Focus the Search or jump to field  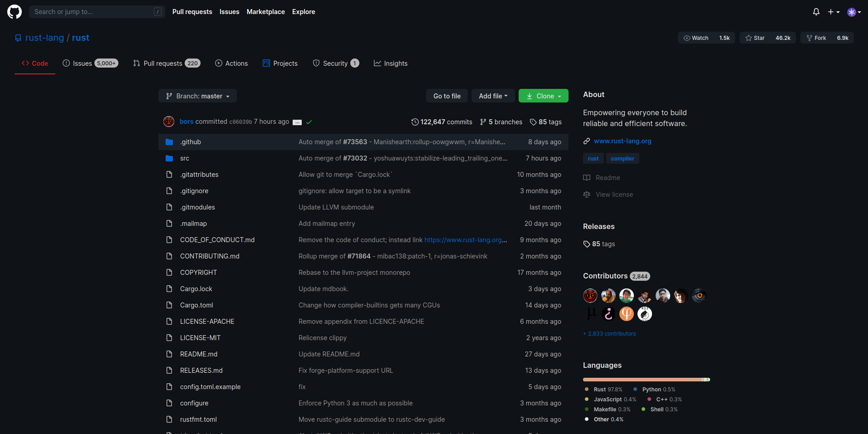(x=97, y=12)
